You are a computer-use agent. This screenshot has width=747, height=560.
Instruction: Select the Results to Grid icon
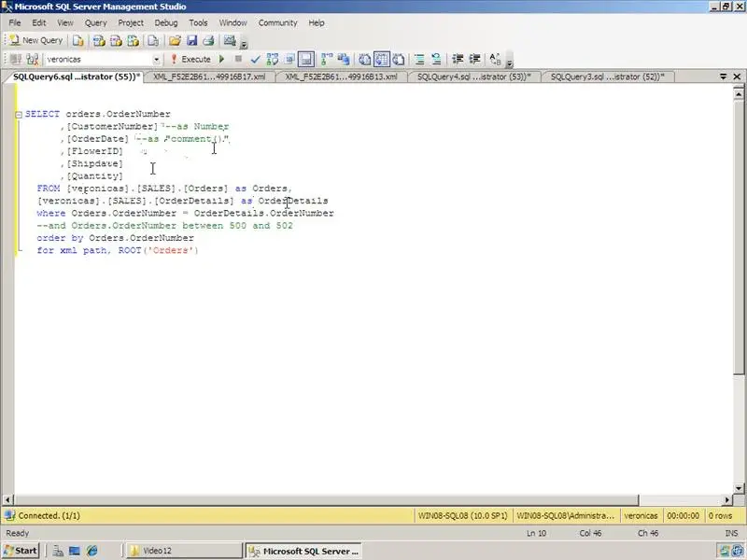tap(382, 59)
